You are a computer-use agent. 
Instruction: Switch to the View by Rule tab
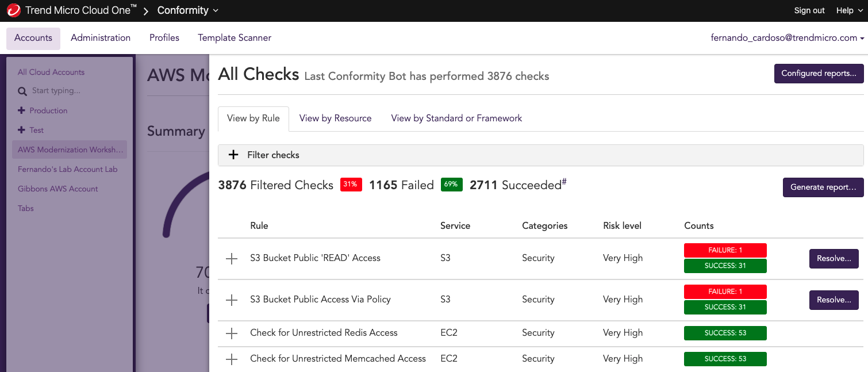(254, 118)
